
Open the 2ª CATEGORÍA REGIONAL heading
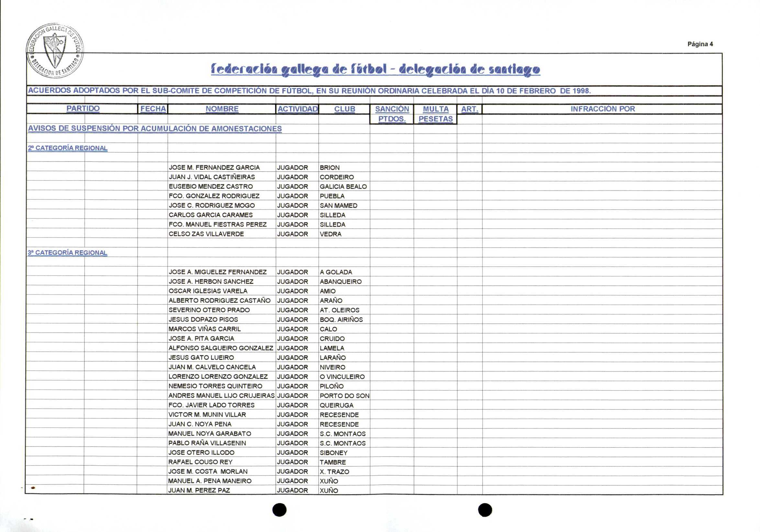pos(68,148)
